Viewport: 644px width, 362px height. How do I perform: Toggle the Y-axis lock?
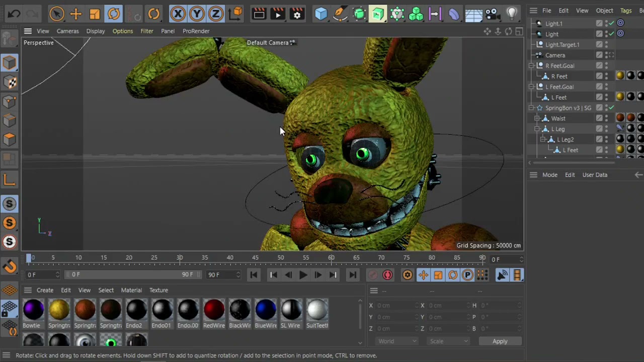(x=197, y=14)
